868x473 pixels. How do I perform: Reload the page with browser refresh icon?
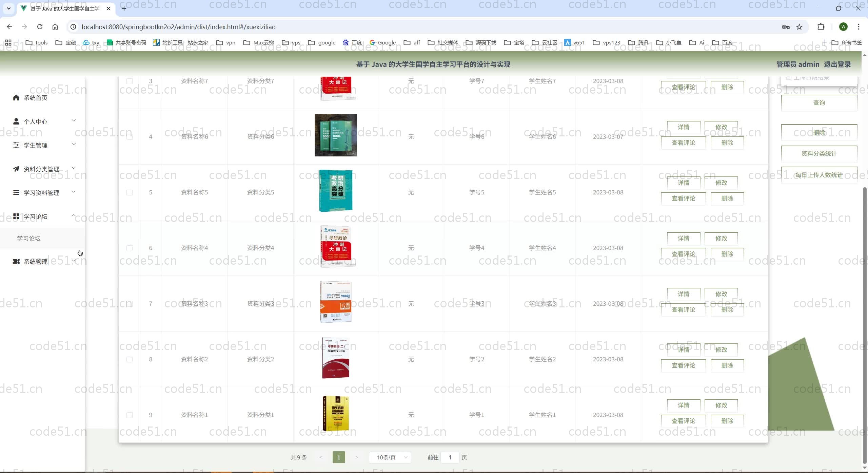click(x=40, y=27)
